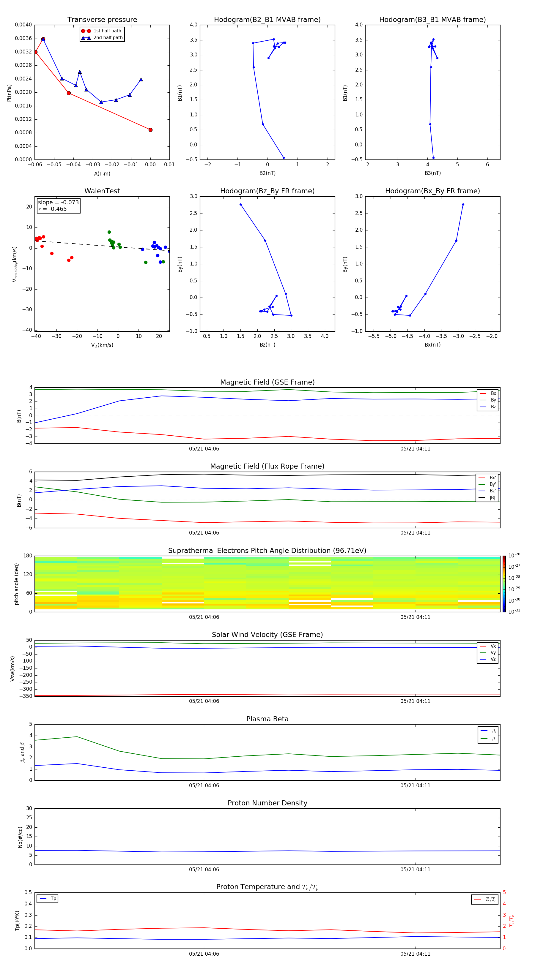The height and width of the screenshot is (980, 535).
Task: Click the 10^-26 colorbar tick label
Action: 514,555
